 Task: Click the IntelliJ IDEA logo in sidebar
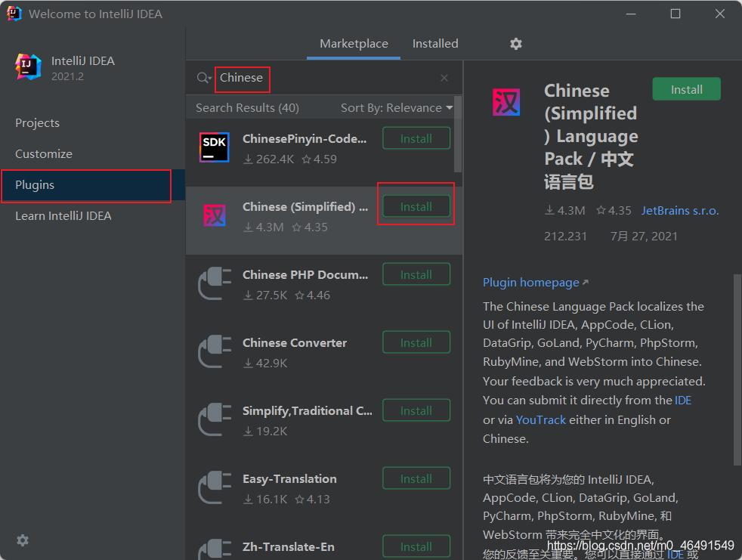click(x=28, y=67)
